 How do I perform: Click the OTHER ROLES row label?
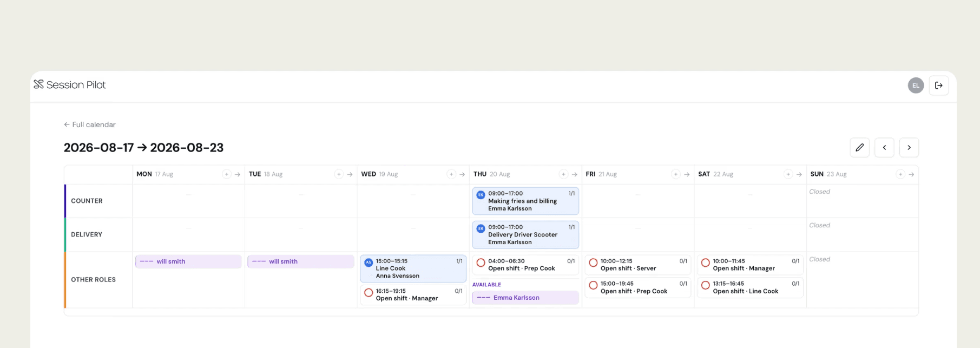point(94,280)
